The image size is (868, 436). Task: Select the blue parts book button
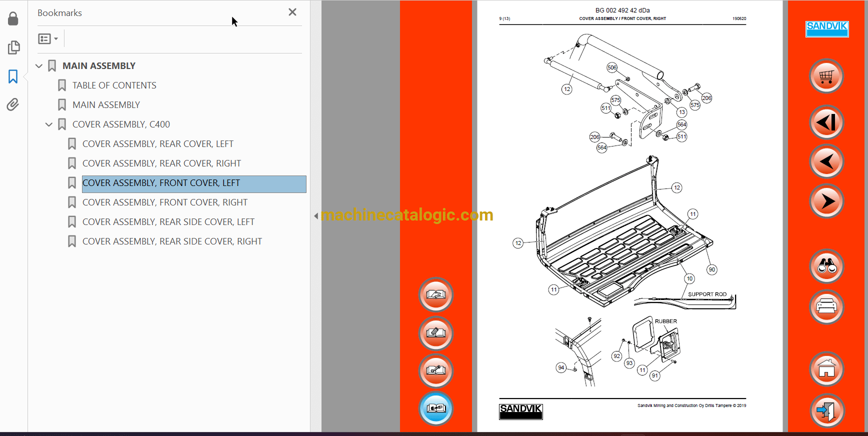436,408
